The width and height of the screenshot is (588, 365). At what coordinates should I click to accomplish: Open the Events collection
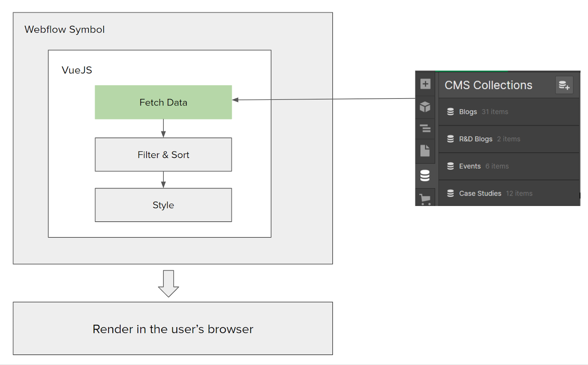(509, 166)
